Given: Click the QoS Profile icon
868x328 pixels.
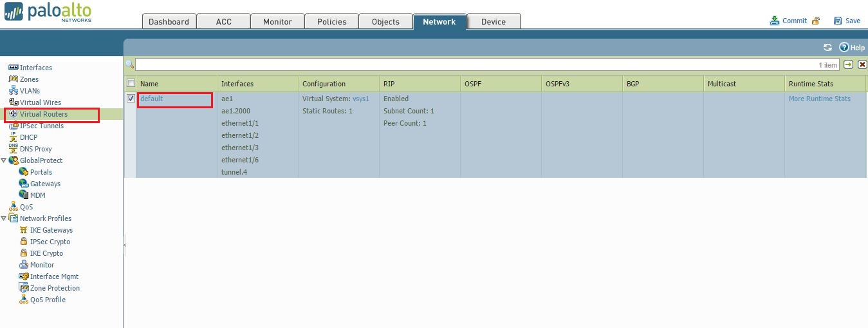Looking at the screenshot, I should click(x=24, y=300).
